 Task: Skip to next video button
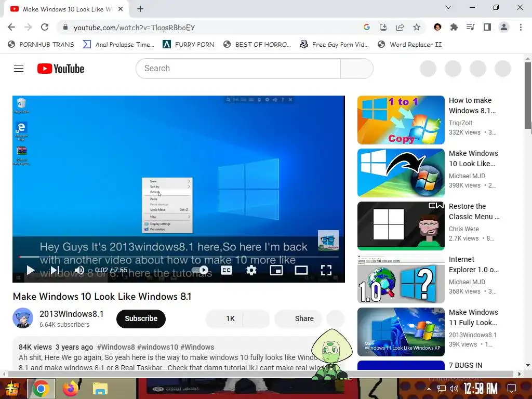click(x=55, y=270)
